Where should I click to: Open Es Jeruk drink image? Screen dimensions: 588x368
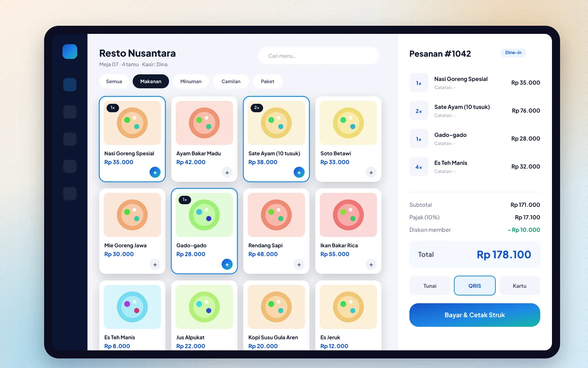click(348, 307)
